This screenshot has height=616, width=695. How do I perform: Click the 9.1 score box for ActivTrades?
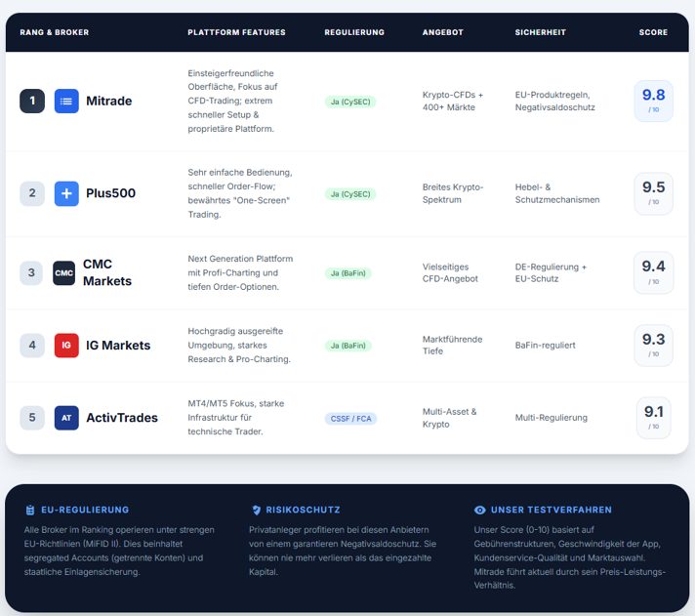coord(653,417)
